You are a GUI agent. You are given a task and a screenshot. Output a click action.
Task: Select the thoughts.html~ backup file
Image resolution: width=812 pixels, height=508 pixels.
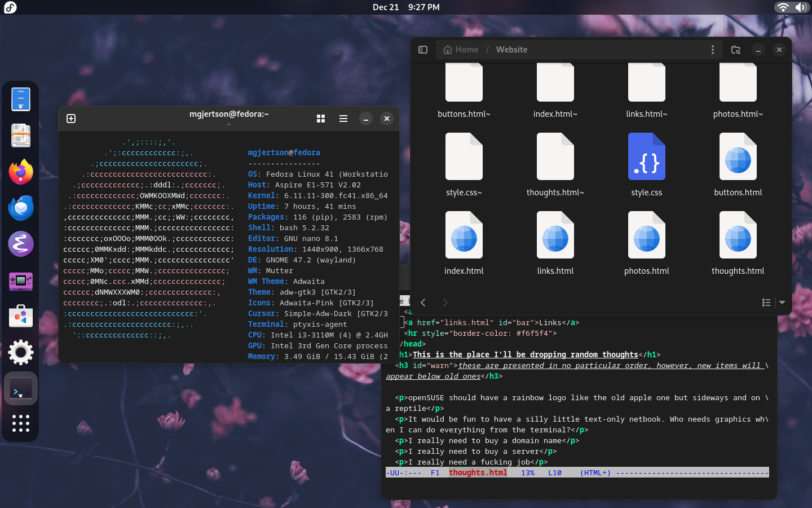point(555,164)
